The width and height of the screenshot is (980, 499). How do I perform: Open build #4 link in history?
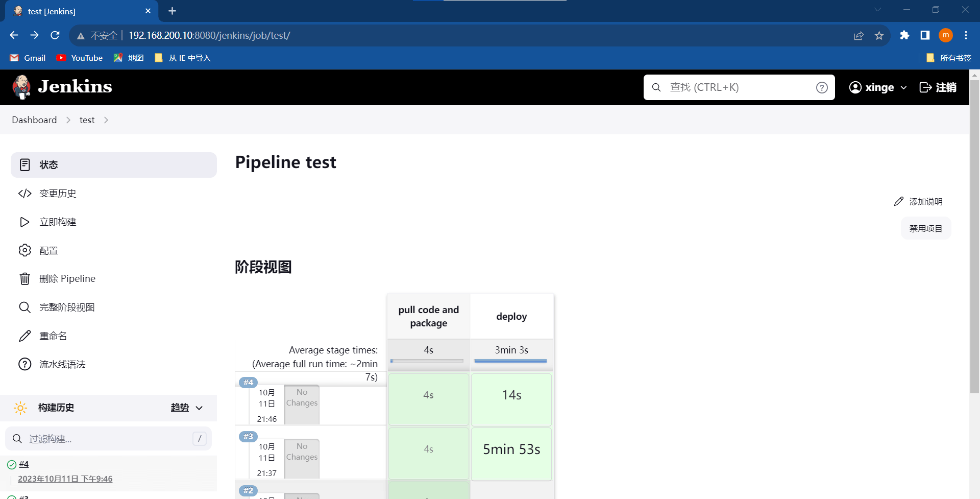pos(24,464)
